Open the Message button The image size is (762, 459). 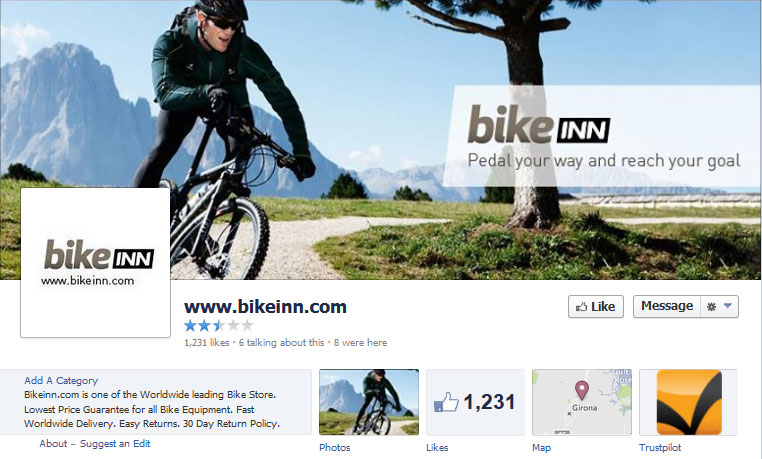coord(667,306)
